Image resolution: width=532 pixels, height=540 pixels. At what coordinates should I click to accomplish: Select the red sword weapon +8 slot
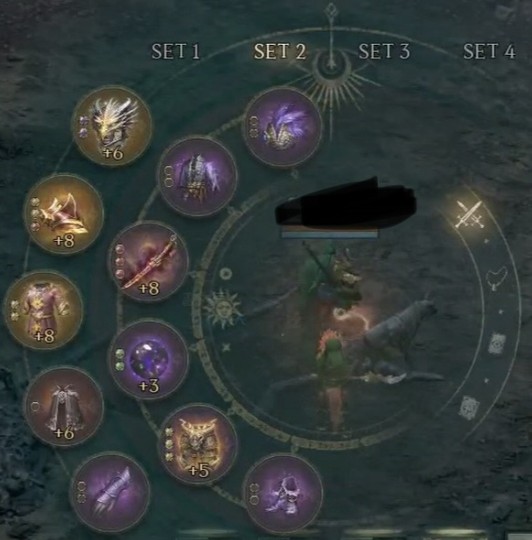[149, 262]
